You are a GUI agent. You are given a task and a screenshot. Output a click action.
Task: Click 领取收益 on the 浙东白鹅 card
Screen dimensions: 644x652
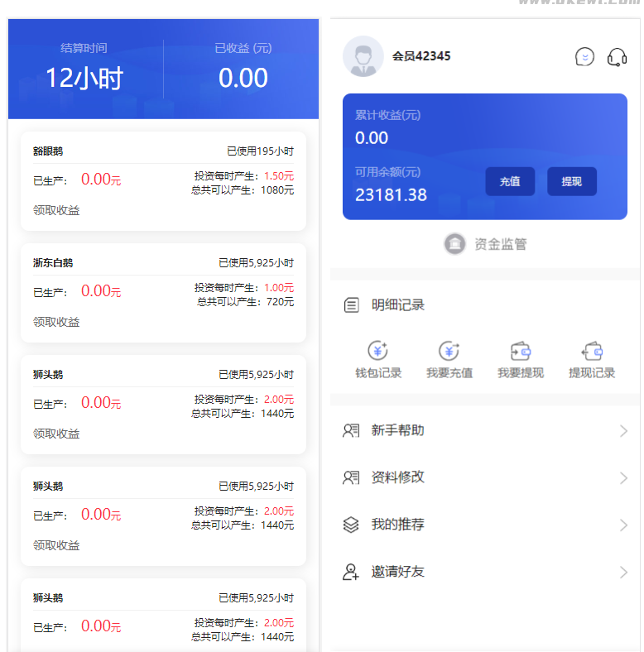(x=56, y=322)
